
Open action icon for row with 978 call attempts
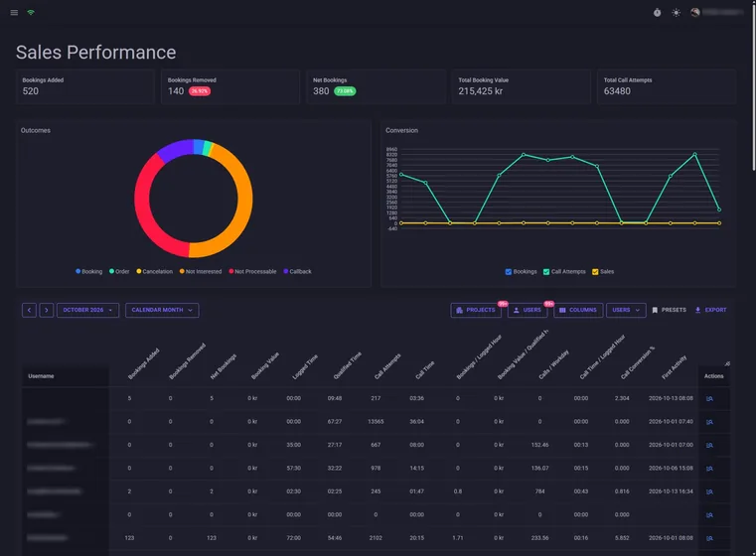tap(709, 468)
